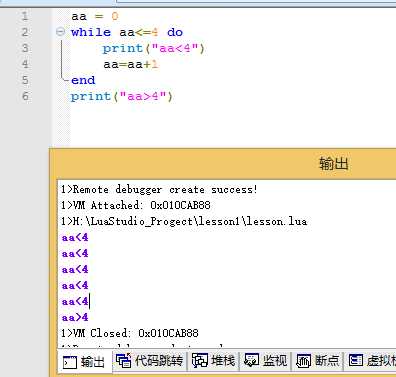Click "VM Closed: 0x010CAB88" output line
The width and height of the screenshot is (396, 377).
click(x=129, y=333)
